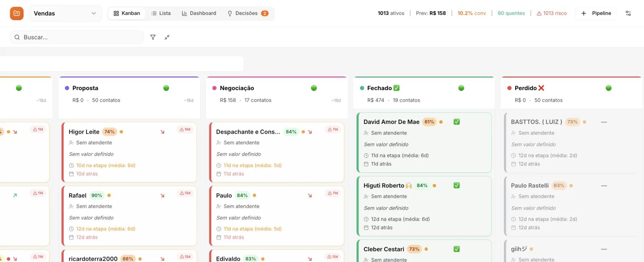The height and width of the screenshot is (262, 644).
Task: Click the 12d risk alert on Rafael card
Action: 185,193
